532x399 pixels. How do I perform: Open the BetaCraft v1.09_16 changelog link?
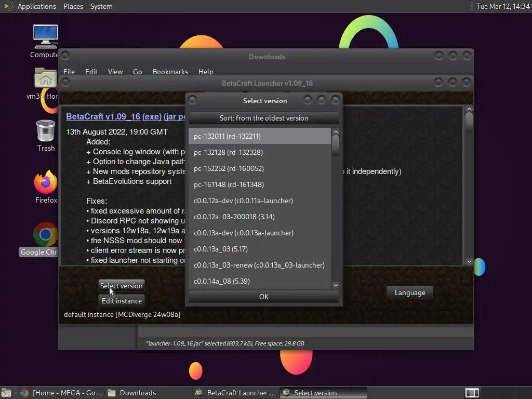pos(103,116)
